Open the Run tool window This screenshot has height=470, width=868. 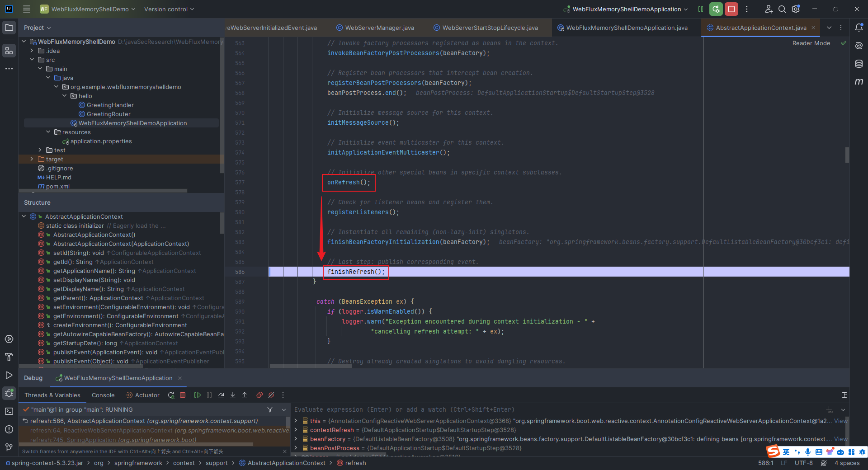pyautogui.click(x=9, y=375)
